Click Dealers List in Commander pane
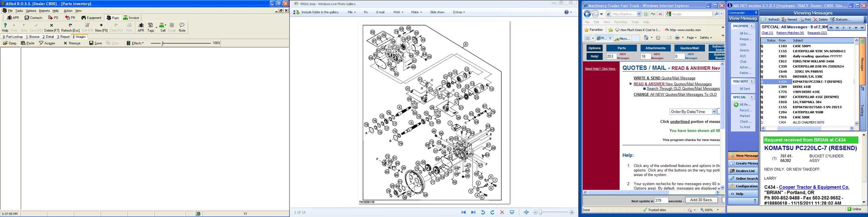Image resolution: width=868 pixels, height=217 pixels. (744, 171)
